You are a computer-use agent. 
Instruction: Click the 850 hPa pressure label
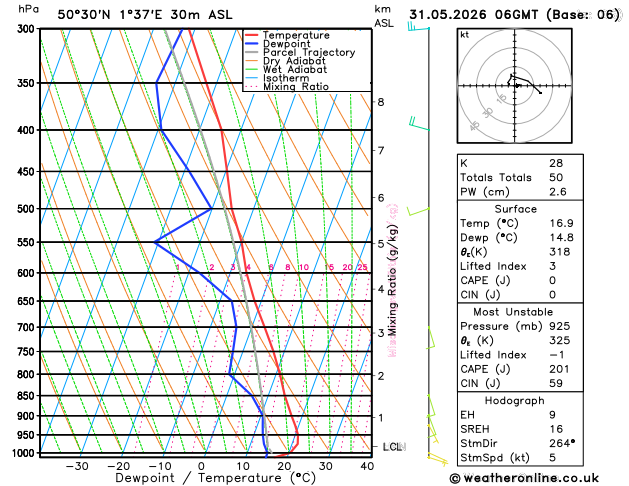pyautogui.click(x=28, y=396)
